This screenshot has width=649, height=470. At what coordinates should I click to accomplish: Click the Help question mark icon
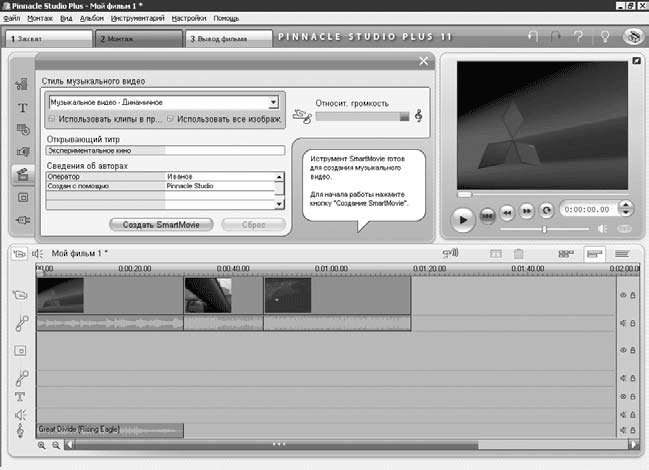coord(579,38)
